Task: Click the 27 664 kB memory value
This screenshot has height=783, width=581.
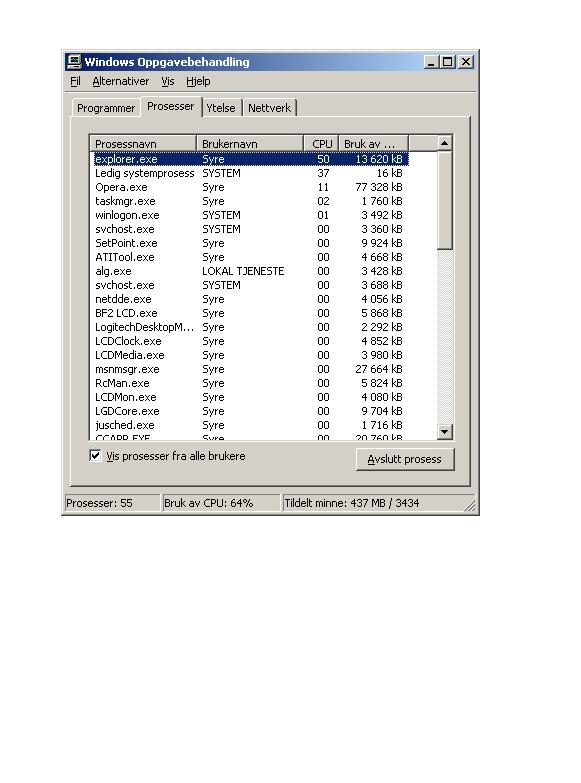Action: 379,369
